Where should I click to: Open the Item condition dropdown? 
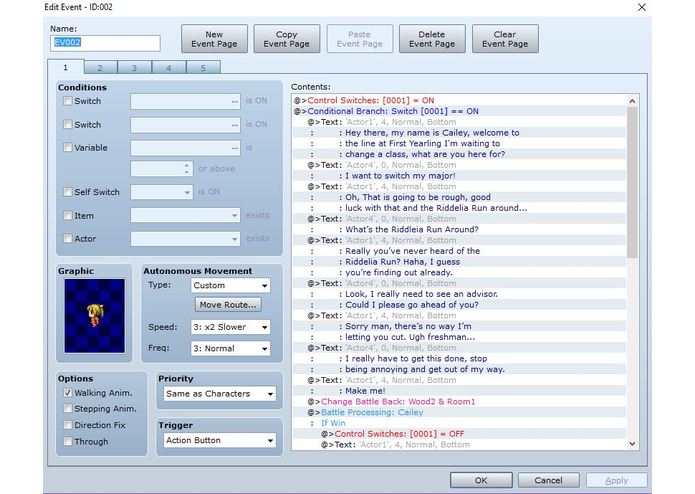click(185, 215)
